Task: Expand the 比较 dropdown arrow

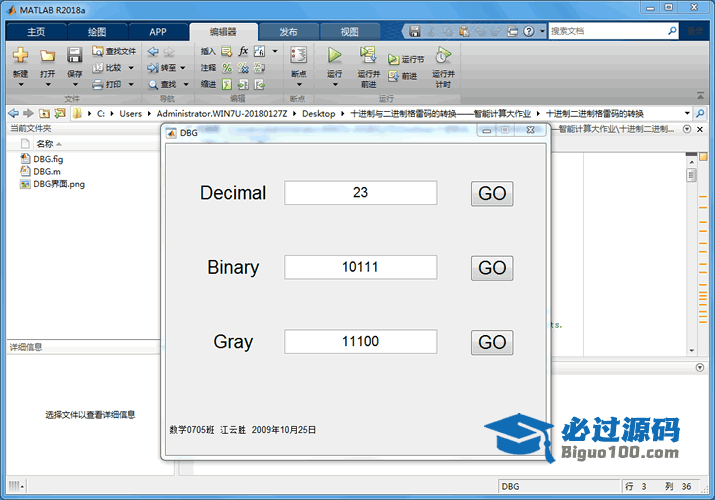Action: pos(131,68)
